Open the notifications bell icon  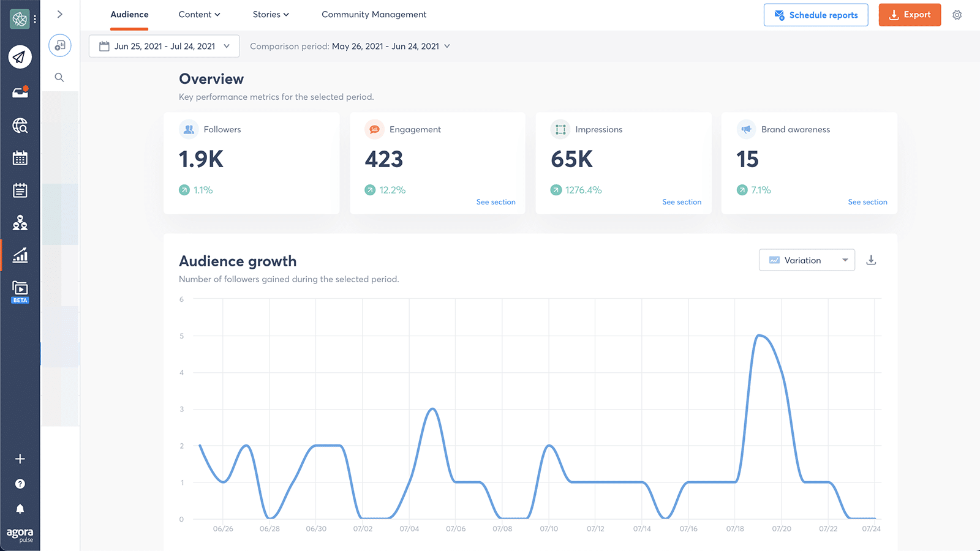(x=20, y=509)
